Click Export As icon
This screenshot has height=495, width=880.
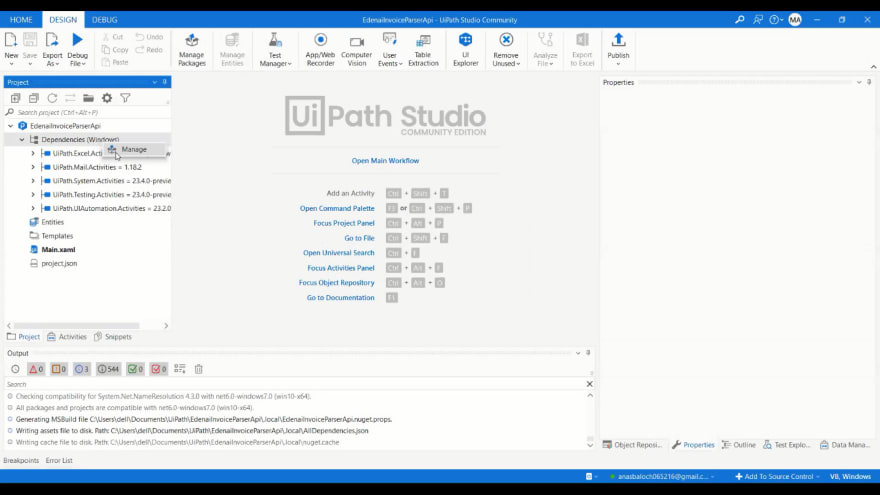[x=52, y=40]
